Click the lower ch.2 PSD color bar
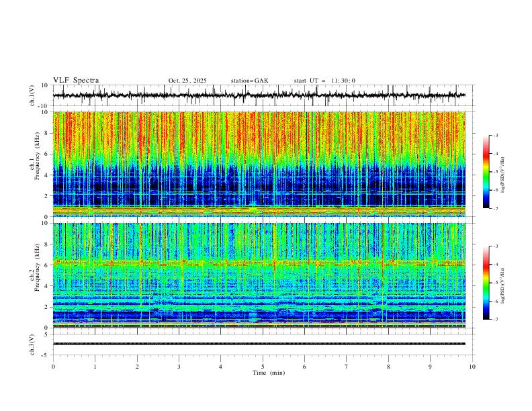The width and height of the screenshot is (532, 411). point(486,283)
